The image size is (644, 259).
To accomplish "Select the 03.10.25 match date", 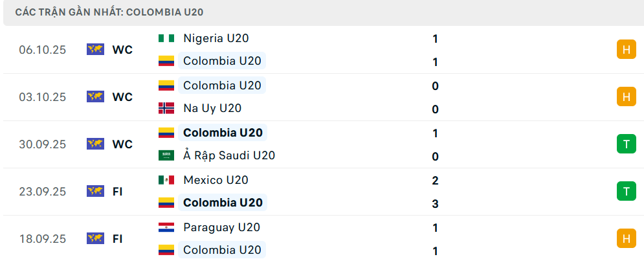I will click(43, 97).
